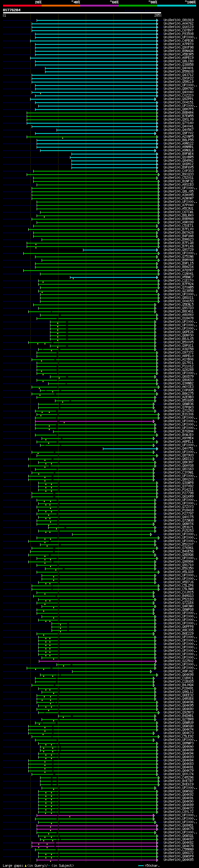Open hit UniRef100_A5B3R5

tap(178, 55)
